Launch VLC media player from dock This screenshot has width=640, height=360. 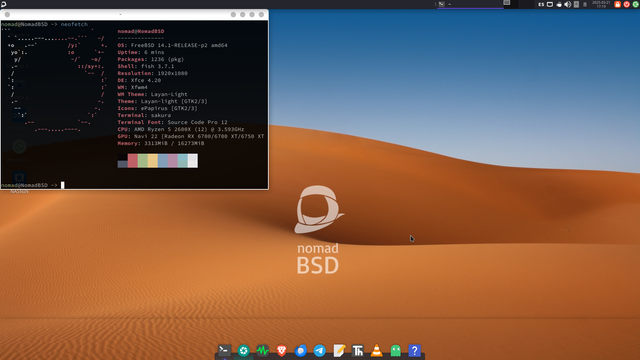coord(377,350)
